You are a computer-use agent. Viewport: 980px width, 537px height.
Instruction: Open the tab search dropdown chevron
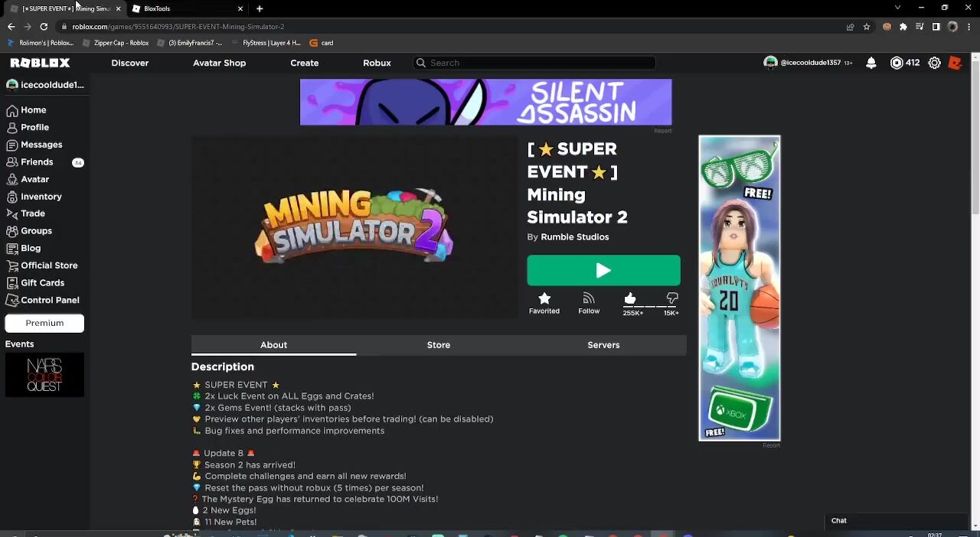tap(897, 8)
